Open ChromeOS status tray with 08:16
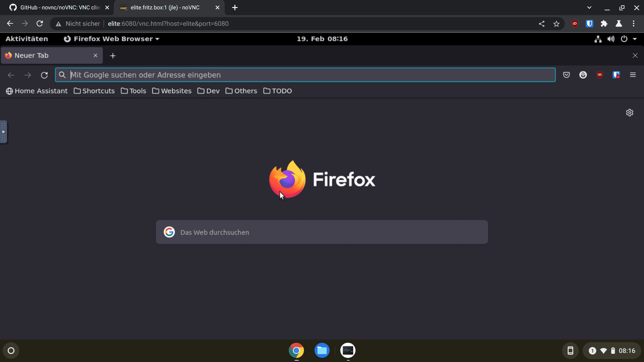 pos(612,351)
